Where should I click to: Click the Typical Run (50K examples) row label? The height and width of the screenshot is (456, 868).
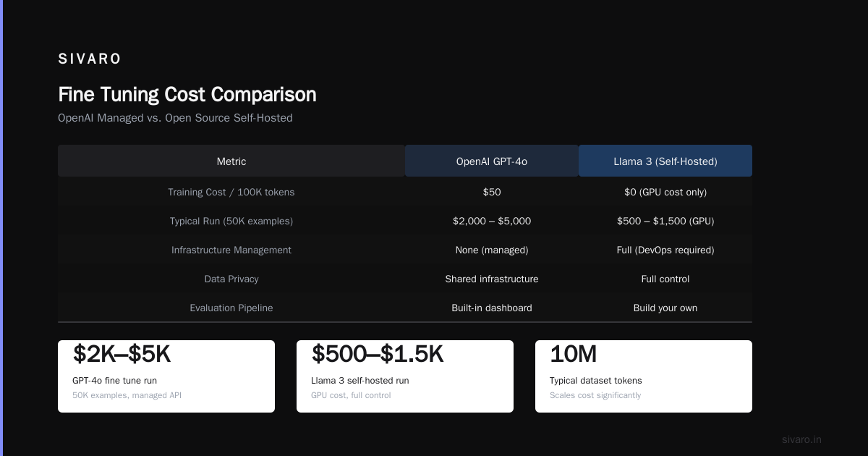[231, 221]
